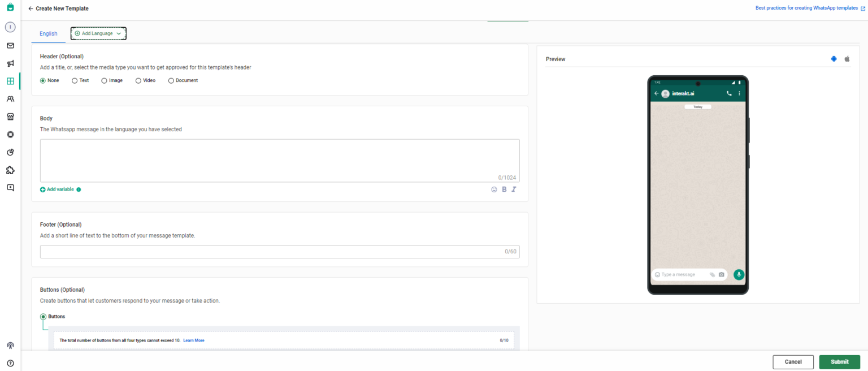Image resolution: width=868 pixels, height=371 pixels.
Task: Open the Analytics pie chart icon
Action: point(10,152)
